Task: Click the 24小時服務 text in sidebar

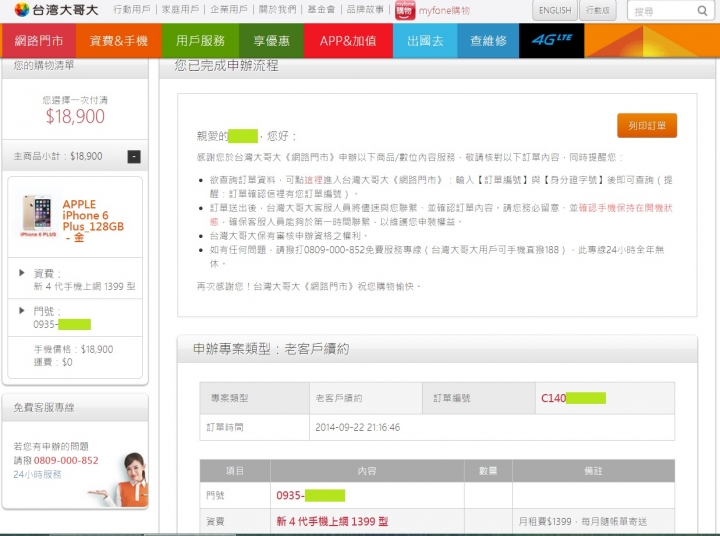Action: click(37, 474)
